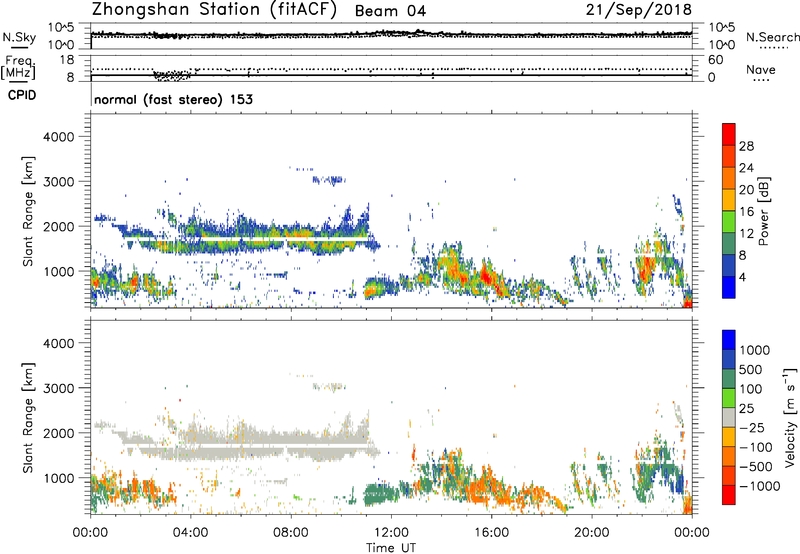Image resolution: width=800 pixels, height=554 pixels.
Task: Click 'Slant Range [km]' label of power panel
Action: tap(28, 211)
